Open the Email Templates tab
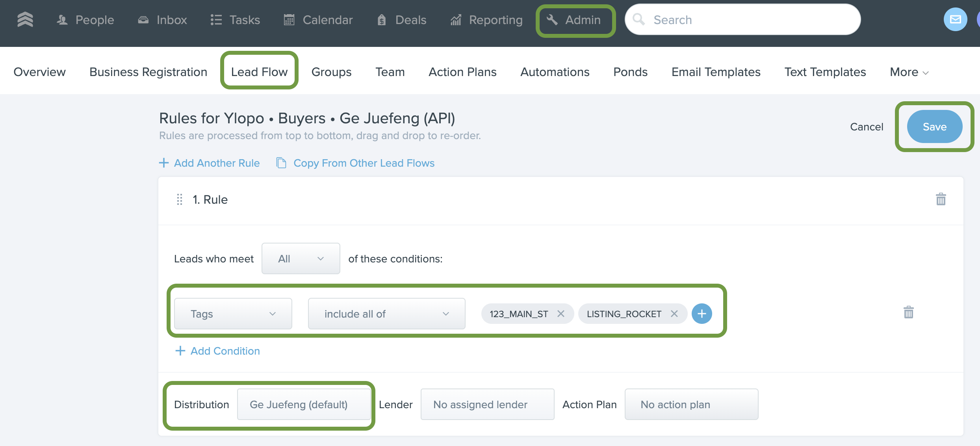980x446 pixels. click(x=716, y=72)
